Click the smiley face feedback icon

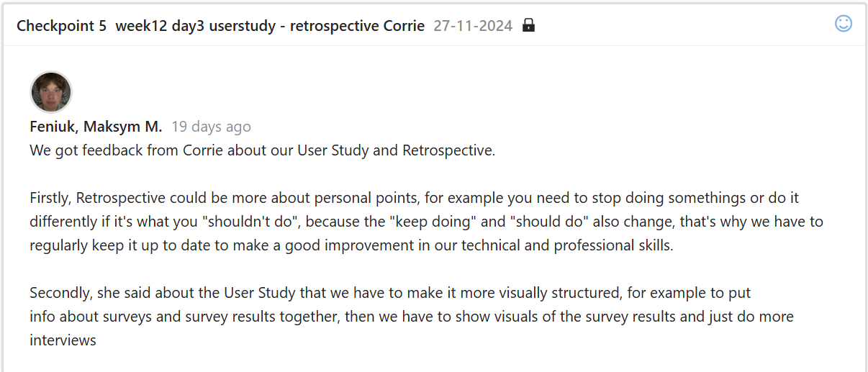click(x=843, y=24)
